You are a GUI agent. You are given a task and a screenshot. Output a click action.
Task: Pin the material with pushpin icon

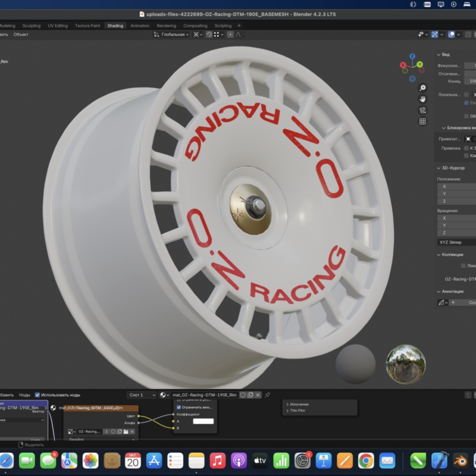tap(268, 394)
